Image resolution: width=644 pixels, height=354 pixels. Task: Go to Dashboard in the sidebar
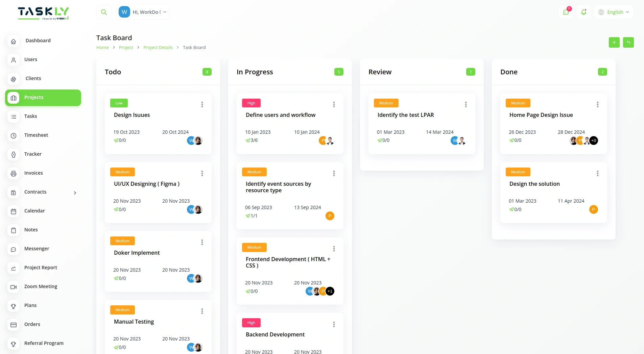click(38, 41)
